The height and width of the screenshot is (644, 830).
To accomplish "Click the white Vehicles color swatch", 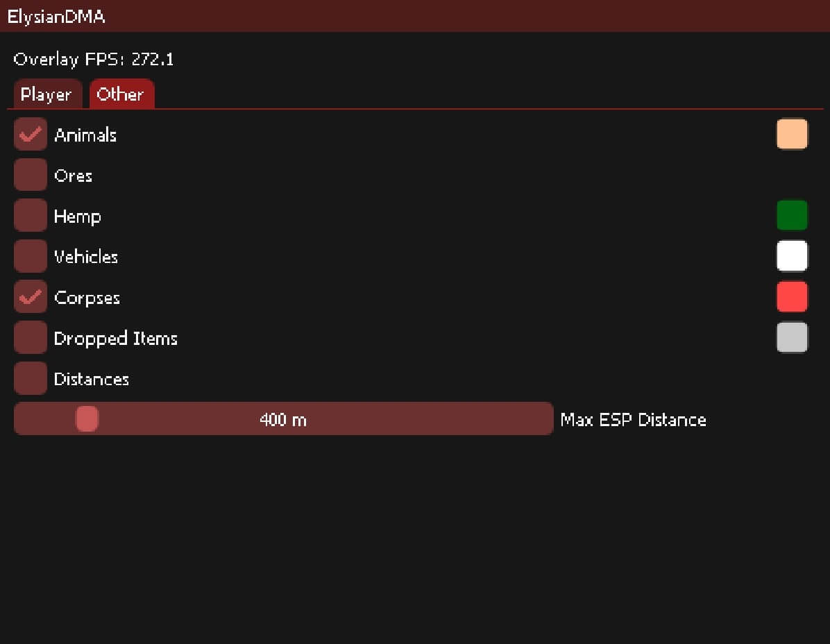I will (x=792, y=256).
